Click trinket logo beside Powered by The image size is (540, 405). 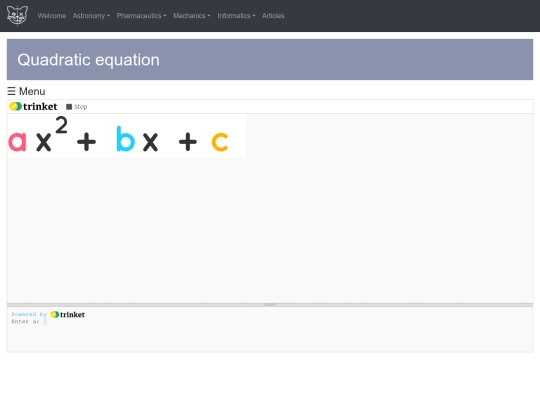point(68,314)
